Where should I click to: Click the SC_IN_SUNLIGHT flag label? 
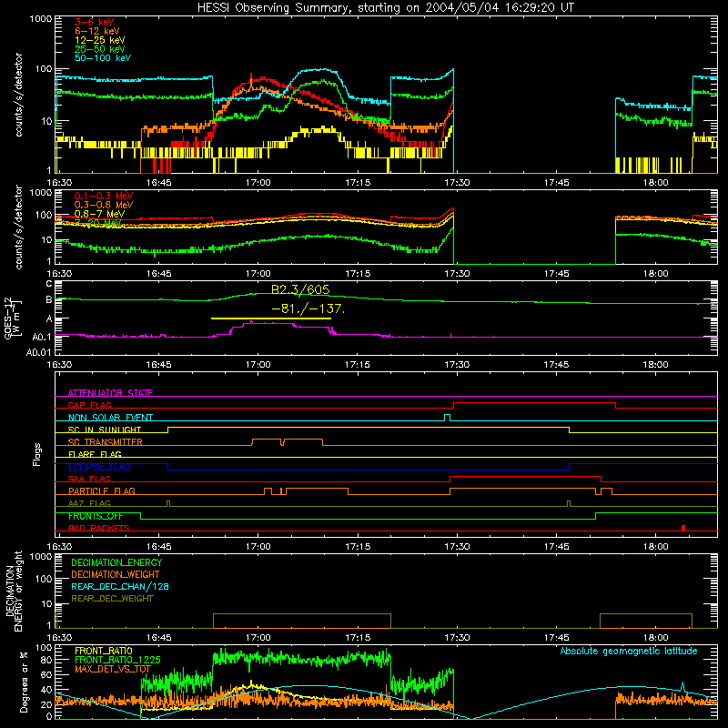(105, 430)
